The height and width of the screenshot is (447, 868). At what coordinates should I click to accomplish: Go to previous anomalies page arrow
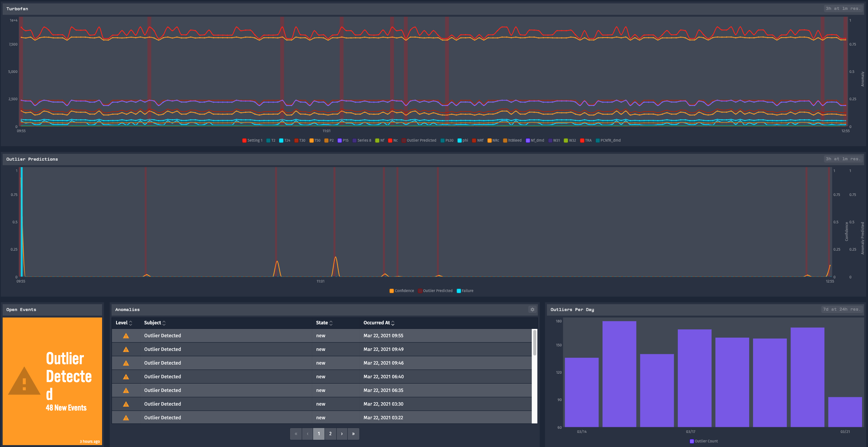click(x=307, y=434)
